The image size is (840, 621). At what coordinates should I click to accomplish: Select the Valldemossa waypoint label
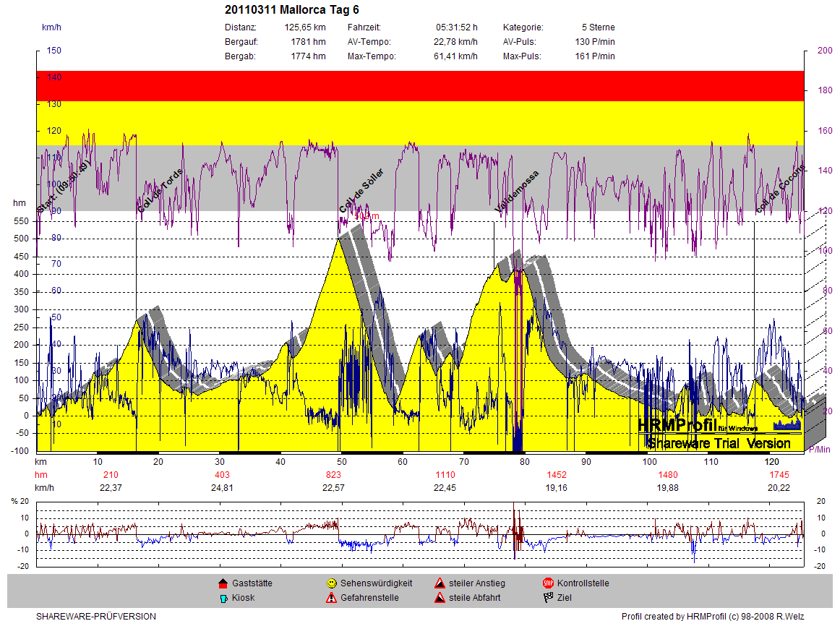point(516,192)
